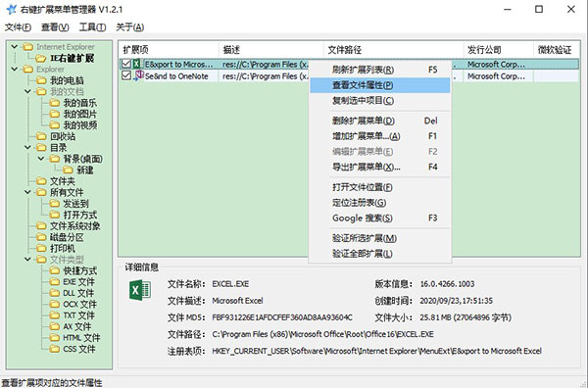Viewport: 588px width, 388px height.
Task: Collapse the 目录 tree node
Action: 27,147
